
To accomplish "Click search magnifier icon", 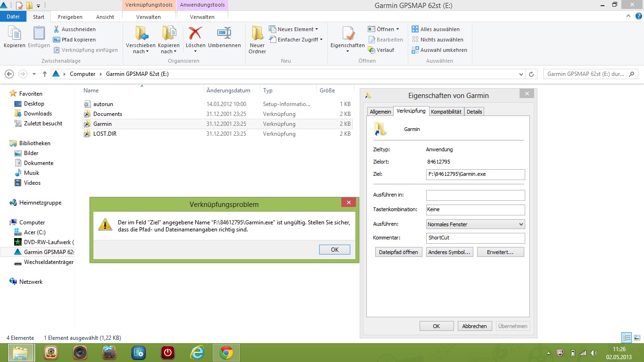I will click(x=632, y=74).
